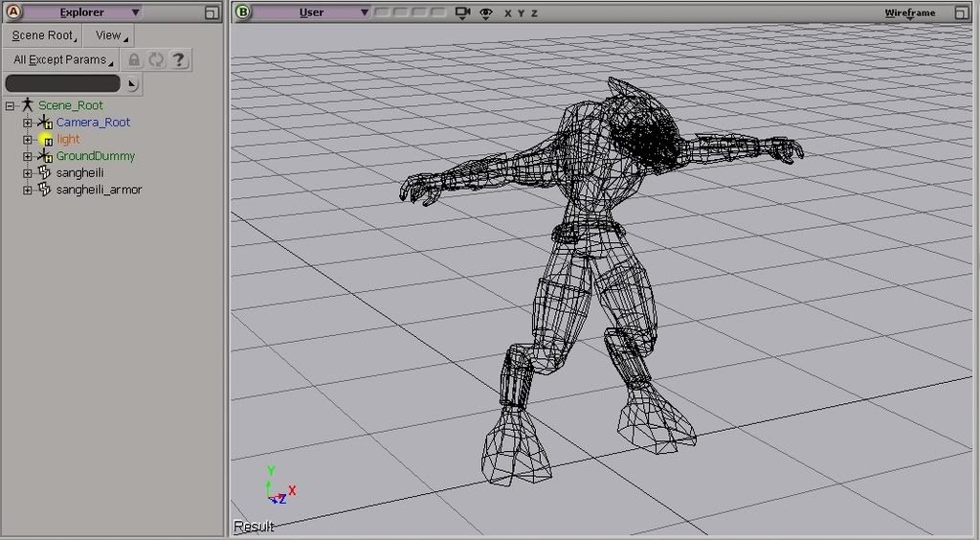
Task: Click the third memo camera box
Action: pyautogui.click(x=419, y=12)
